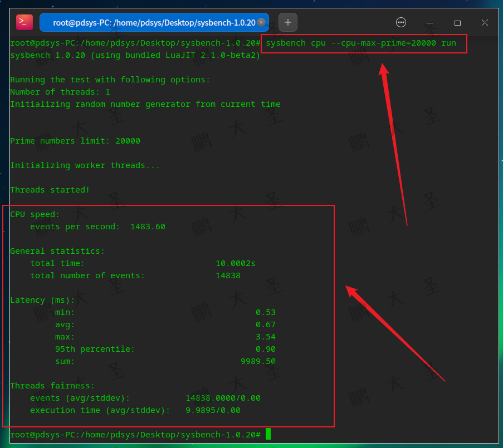The width and height of the screenshot is (503, 448).
Task: Click the red Terminal app icon
Action: tap(23, 22)
